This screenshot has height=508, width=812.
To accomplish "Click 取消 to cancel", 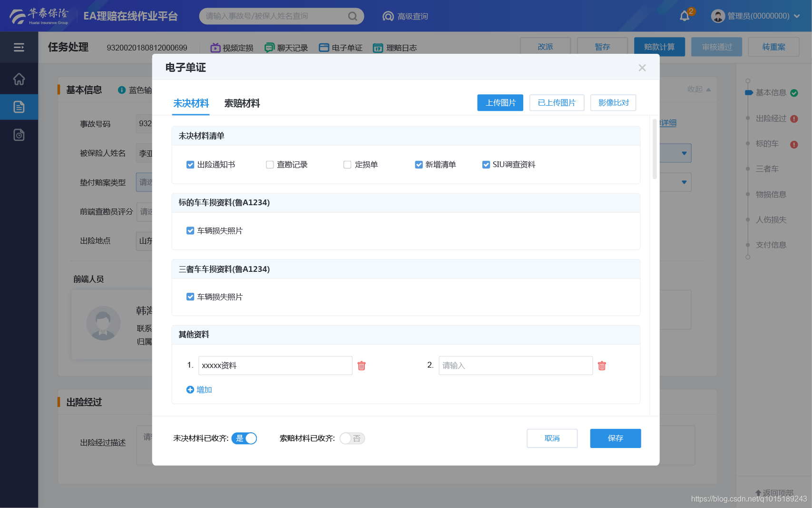I will point(552,438).
